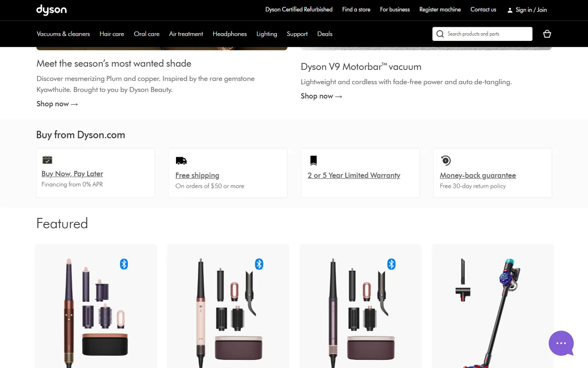Click Register machine
Image resolution: width=588 pixels, height=368 pixels.
point(440,10)
